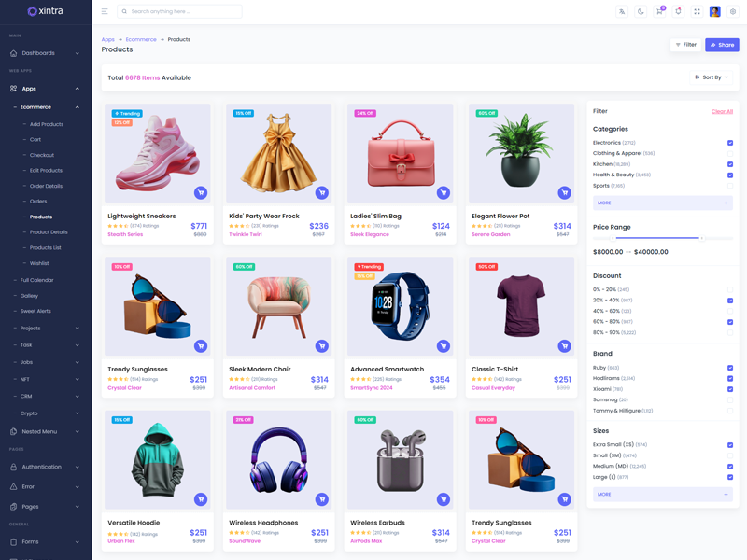Open the language translation menu icon
Viewport: 747px width, 560px height.
(x=622, y=11)
